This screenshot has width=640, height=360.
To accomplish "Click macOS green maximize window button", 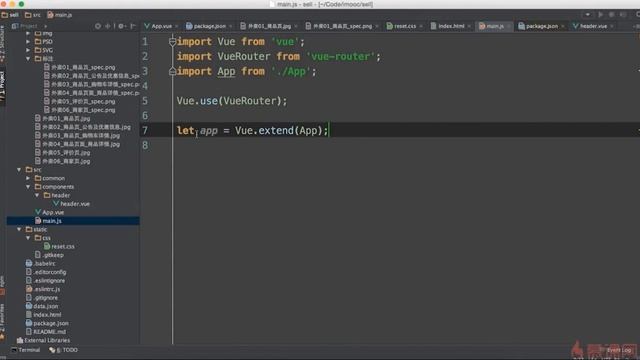I will tap(21, 4).
